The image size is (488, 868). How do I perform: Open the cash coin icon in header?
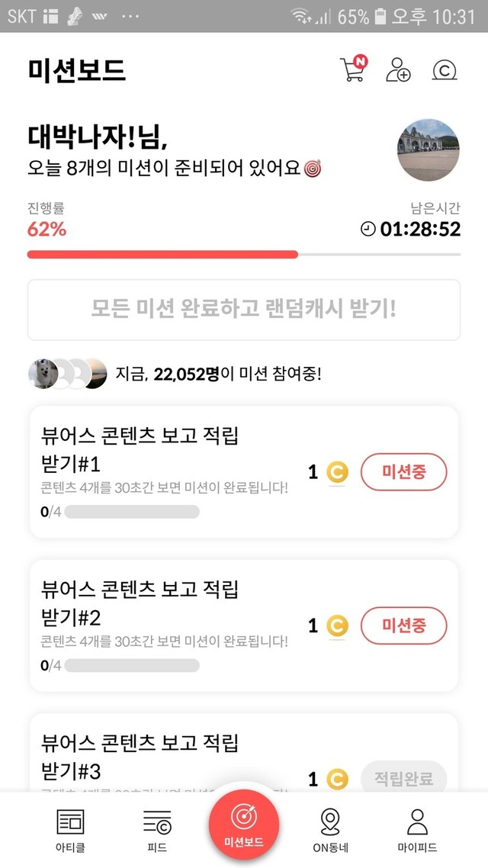coord(444,70)
